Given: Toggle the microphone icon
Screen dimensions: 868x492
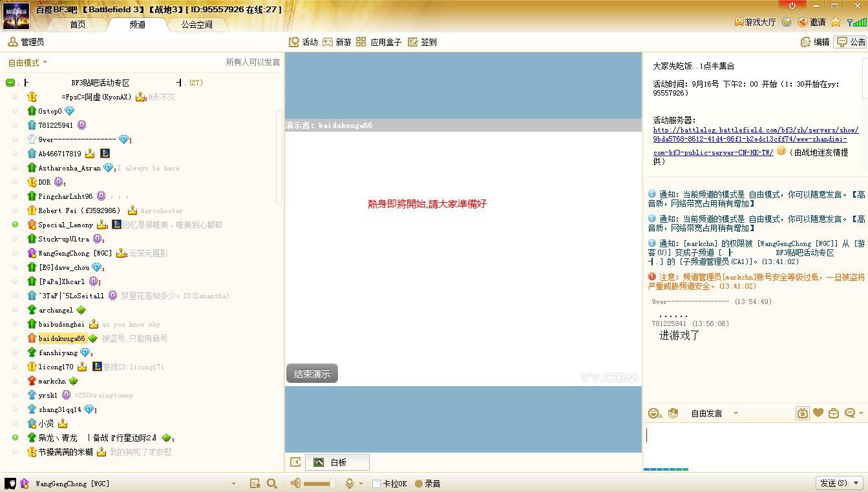Looking at the screenshot, I should tap(350, 484).
